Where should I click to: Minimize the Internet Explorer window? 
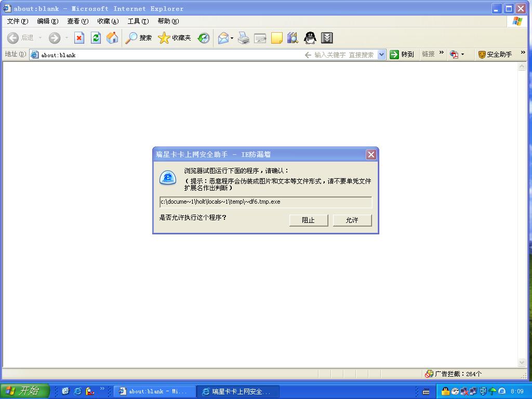497,8
